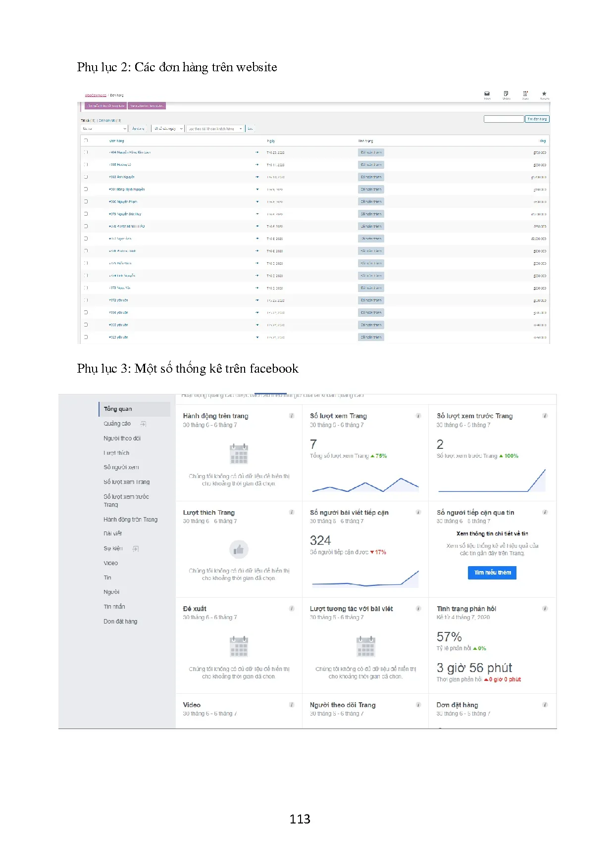This screenshot has width=614, height=868.
Task: Open Người theo dõi in sidebar menu
Action: point(122,438)
